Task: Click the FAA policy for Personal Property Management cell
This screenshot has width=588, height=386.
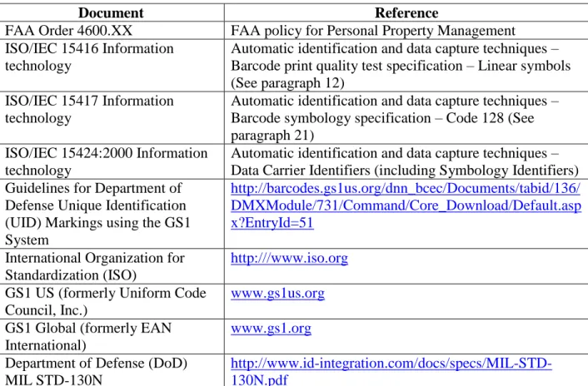Action: (406, 30)
